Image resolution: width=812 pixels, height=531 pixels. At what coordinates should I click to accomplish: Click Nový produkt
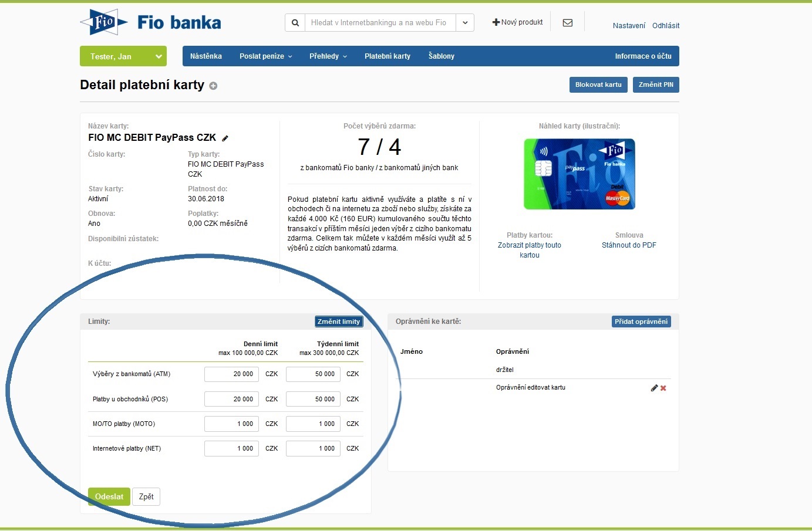click(x=517, y=22)
